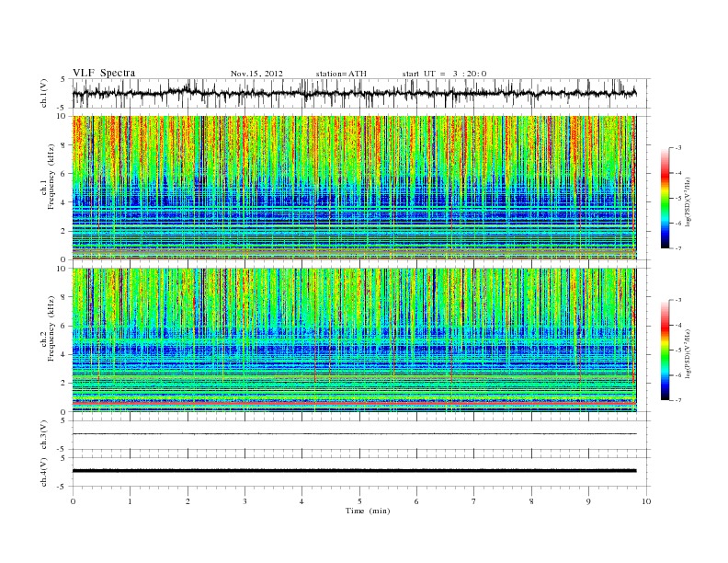Screen dimensions: 728x563
Task: Click the 'ch.1(V)' axis label at top
Action: coord(43,93)
